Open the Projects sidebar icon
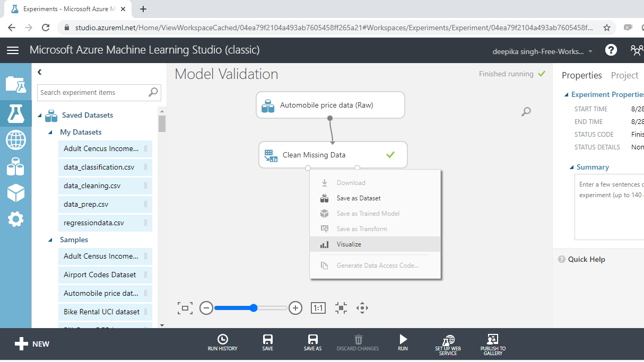 [x=15, y=84]
